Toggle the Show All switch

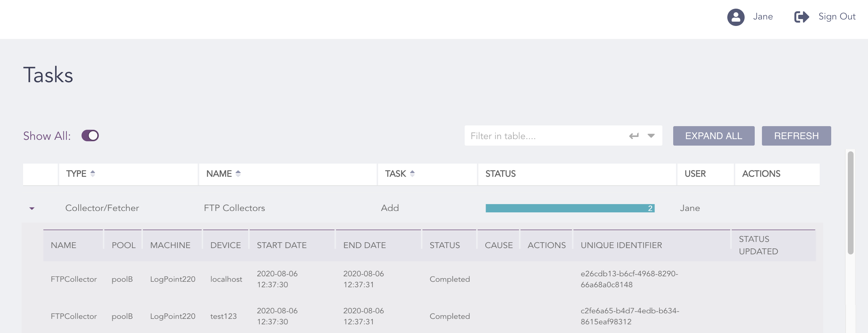pos(90,136)
